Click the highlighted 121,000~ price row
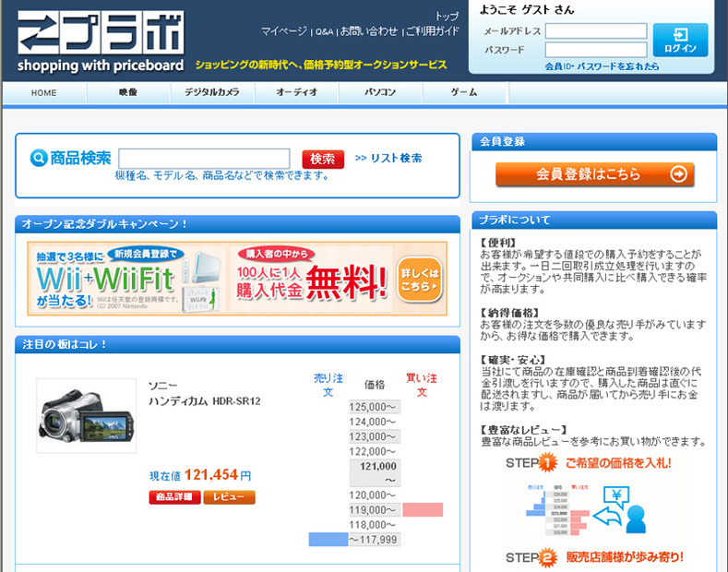Viewport: 728px width, 572px height. coord(375,473)
